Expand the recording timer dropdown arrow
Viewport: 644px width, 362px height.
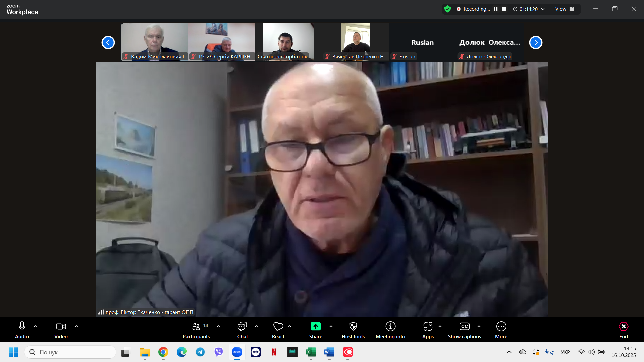point(543,9)
